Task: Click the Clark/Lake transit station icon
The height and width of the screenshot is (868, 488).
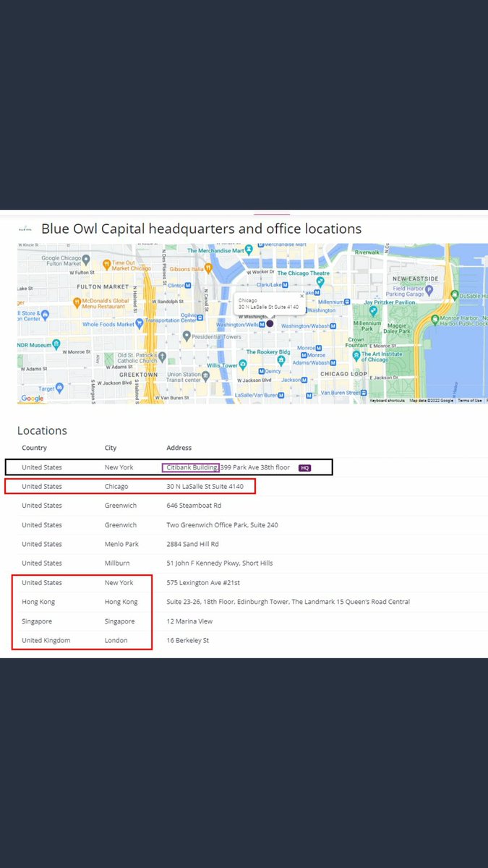Action: pos(285,285)
